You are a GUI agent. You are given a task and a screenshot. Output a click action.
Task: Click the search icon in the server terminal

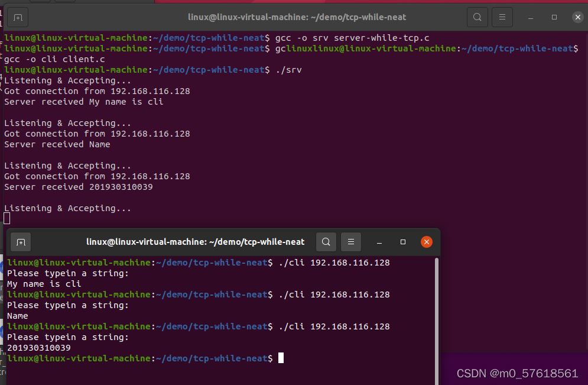[477, 17]
